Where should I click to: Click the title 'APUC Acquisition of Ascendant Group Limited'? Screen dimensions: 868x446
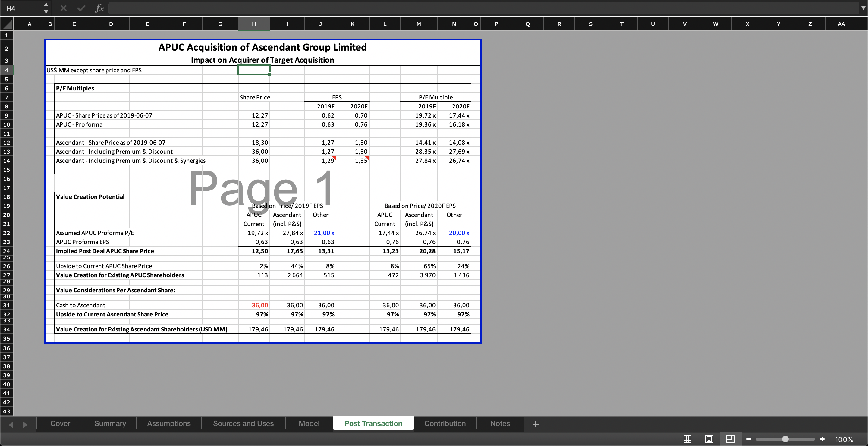pos(263,47)
